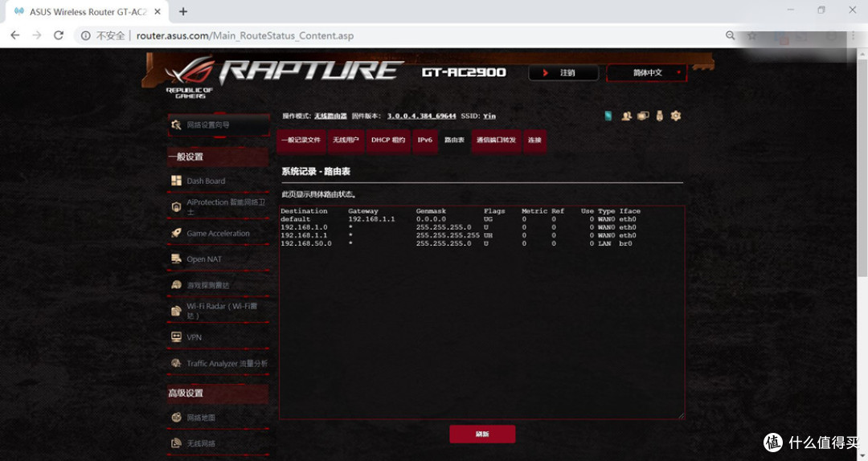The width and height of the screenshot is (868, 461).
Task: Click the Traffic Analyzer 流量分析 label
Action: click(227, 364)
